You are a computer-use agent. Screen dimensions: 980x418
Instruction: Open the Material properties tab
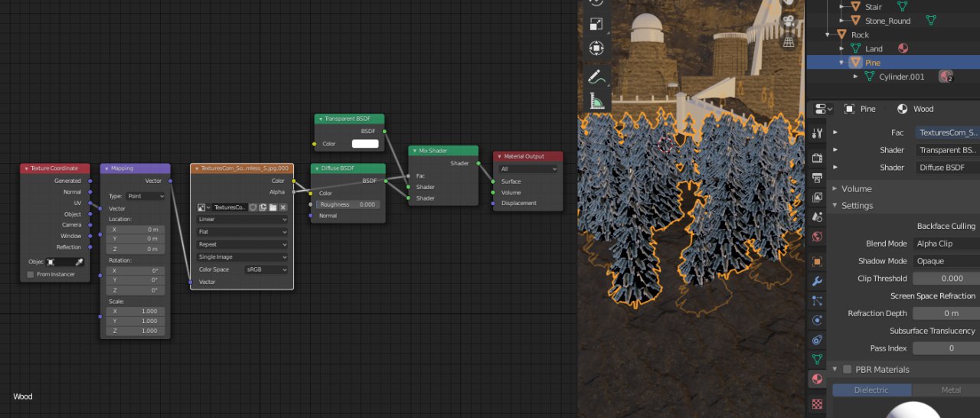click(x=818, y=379)
